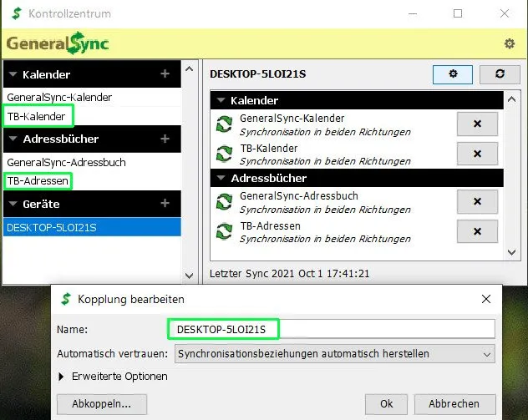Collapse Adressbücher section in device panel

221,178
